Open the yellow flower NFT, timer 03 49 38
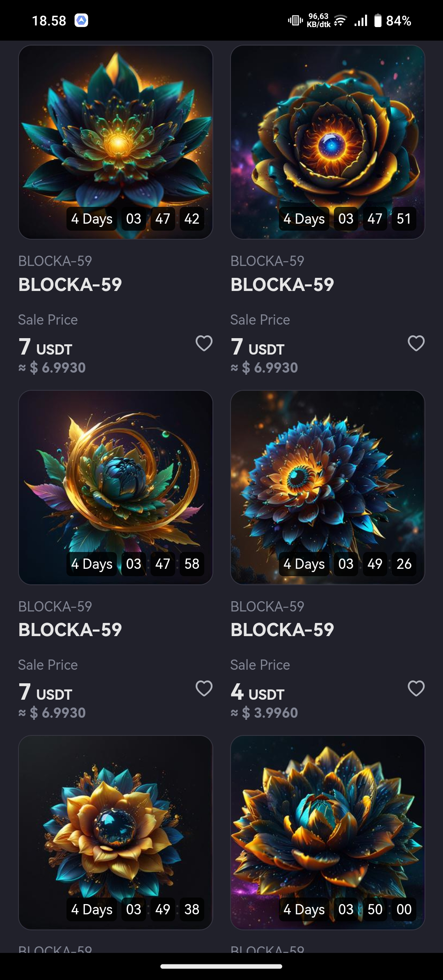Screen dimensions: 443x980 (116, 832)
